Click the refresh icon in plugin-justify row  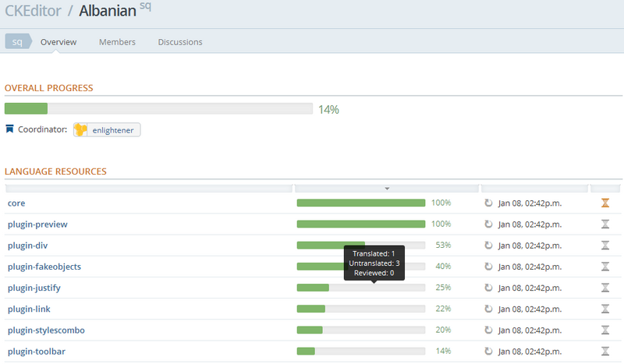point(488,287)
